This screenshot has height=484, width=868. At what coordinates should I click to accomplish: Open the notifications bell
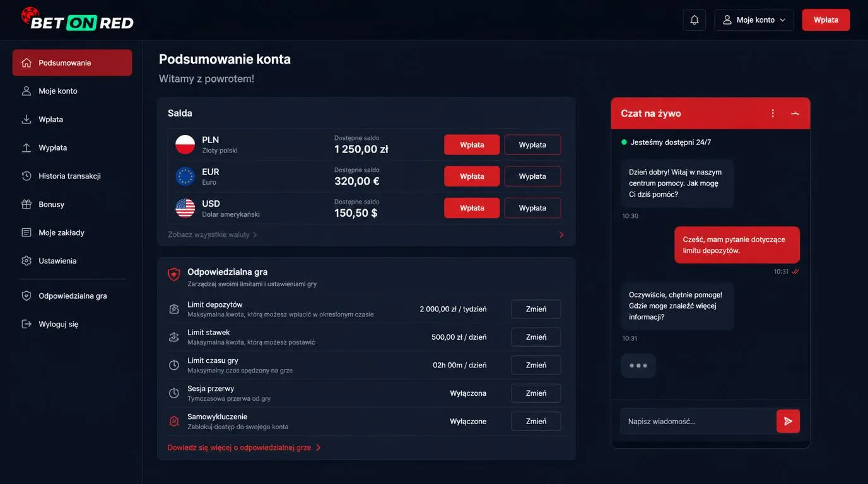[x=695, y=20]
